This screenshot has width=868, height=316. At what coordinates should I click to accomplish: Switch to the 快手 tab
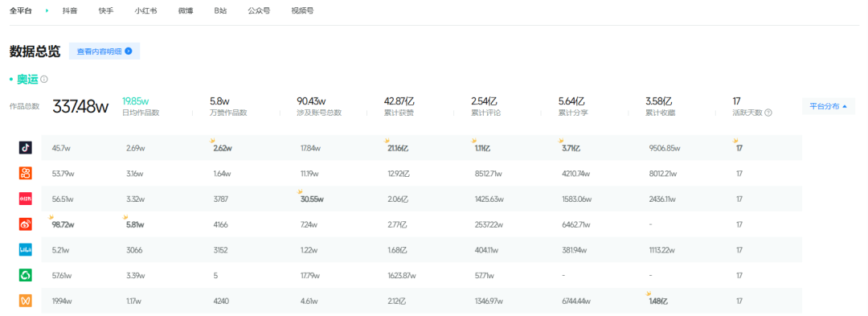[x=106, y=10]
